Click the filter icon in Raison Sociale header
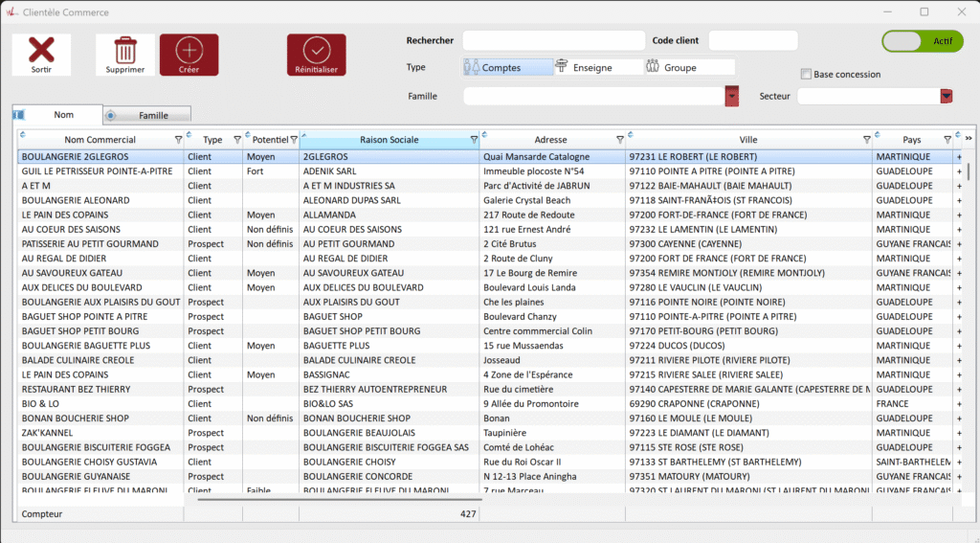Image resolution: width=980 pixels, height=543 pixels. [x=474, y=140]
